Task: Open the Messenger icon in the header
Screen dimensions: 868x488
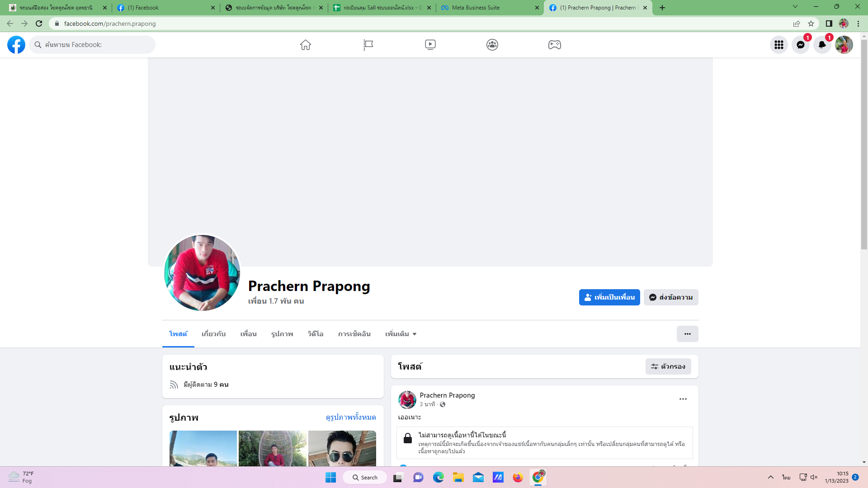Action: point(800,45)
